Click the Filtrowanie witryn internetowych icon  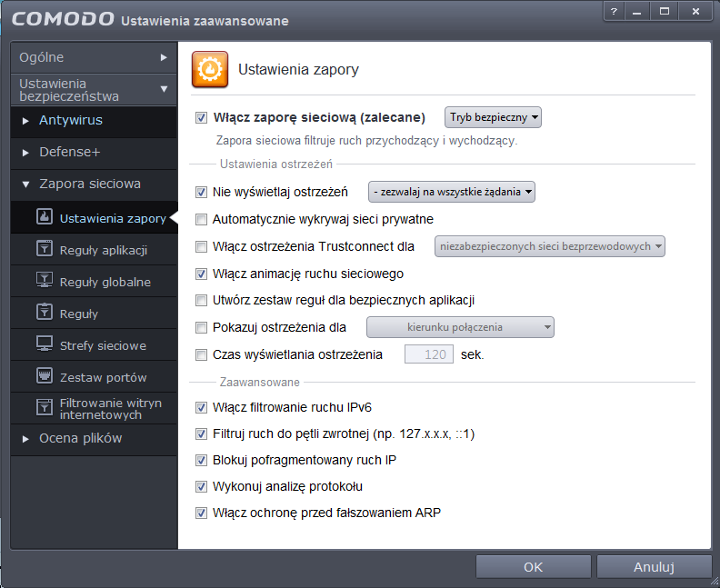[x=45, y=407]
